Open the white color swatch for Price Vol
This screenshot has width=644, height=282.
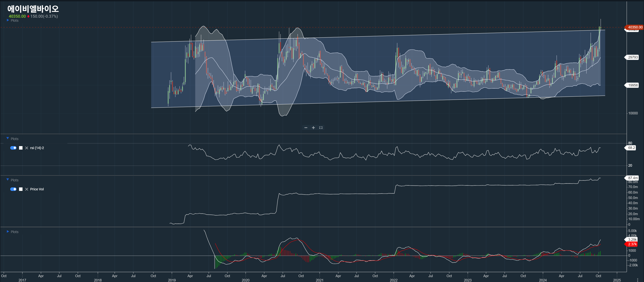(21, 189)
